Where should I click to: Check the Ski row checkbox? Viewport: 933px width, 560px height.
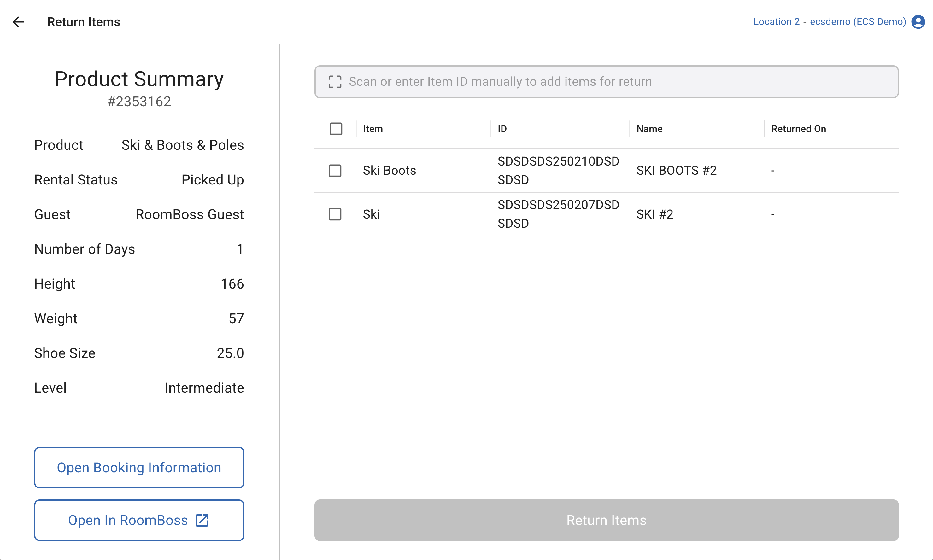click(x=335, y=214)
